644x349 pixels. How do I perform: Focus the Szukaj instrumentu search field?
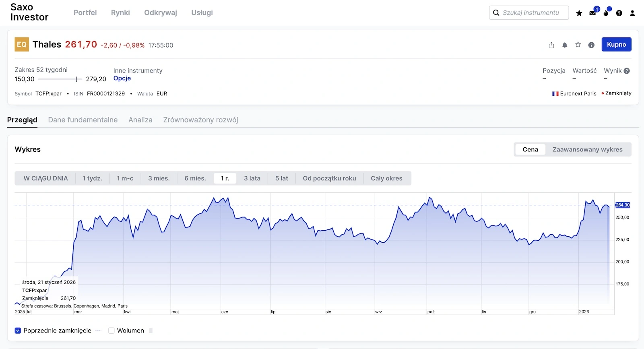tap(530, 12)
